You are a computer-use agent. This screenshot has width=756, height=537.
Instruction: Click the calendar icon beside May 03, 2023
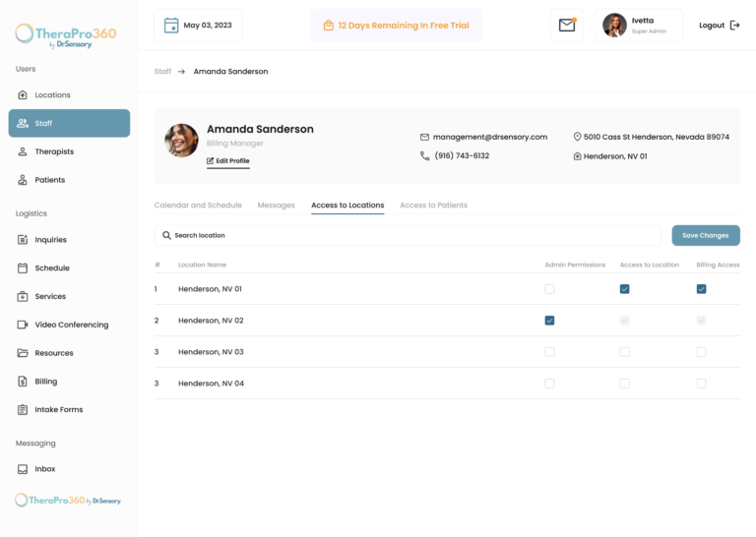tap(171, 25)
